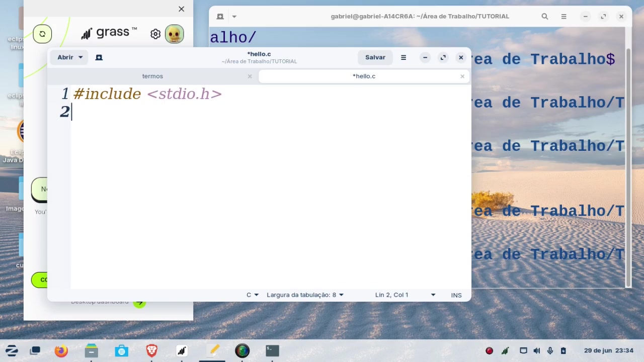Click the settings gear in the grass window
Screen dimensions: 644x362
tap(155, 34)
